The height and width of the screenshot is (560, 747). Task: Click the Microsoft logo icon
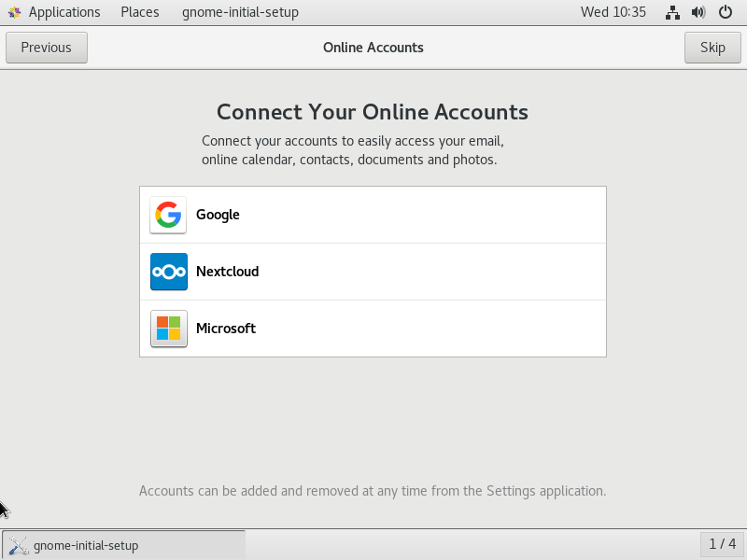click(x=169, y=329)
